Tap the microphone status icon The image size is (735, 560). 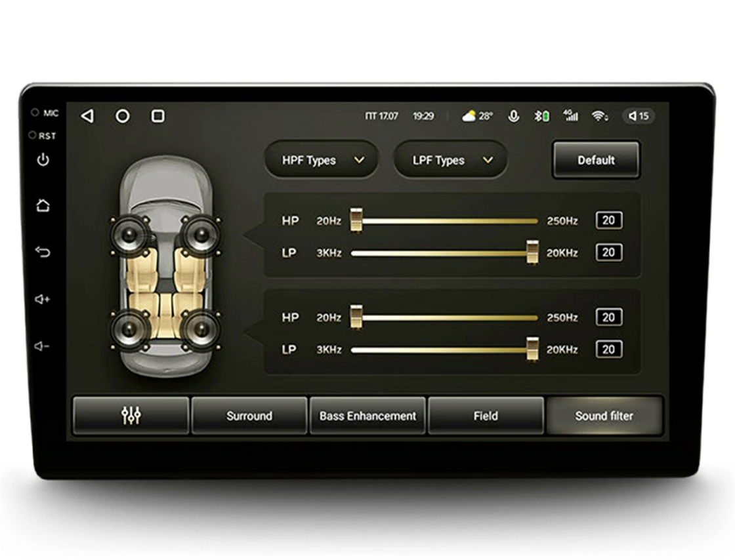point(514,115)
